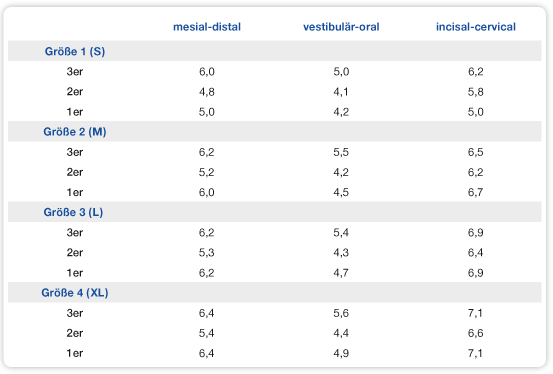This screenshot has height=374, width=553.
Task: Click the 6,7 incisal-cervical value in Größe 2
Action: pos(475,192)
